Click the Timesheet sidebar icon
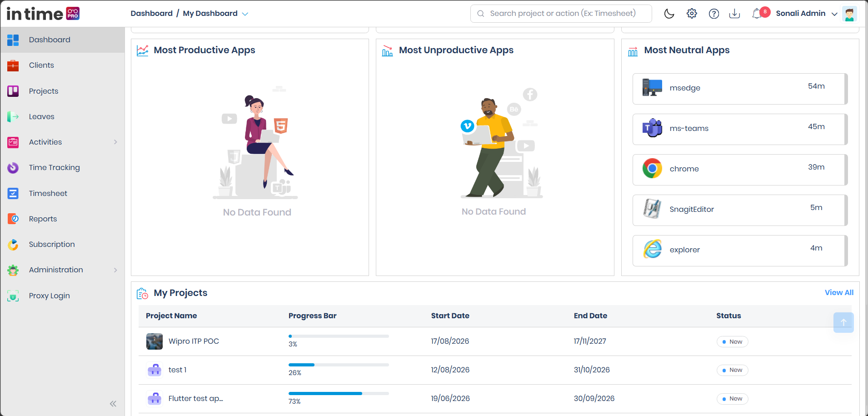Screen dimensions: 868x416 [13, 193]
